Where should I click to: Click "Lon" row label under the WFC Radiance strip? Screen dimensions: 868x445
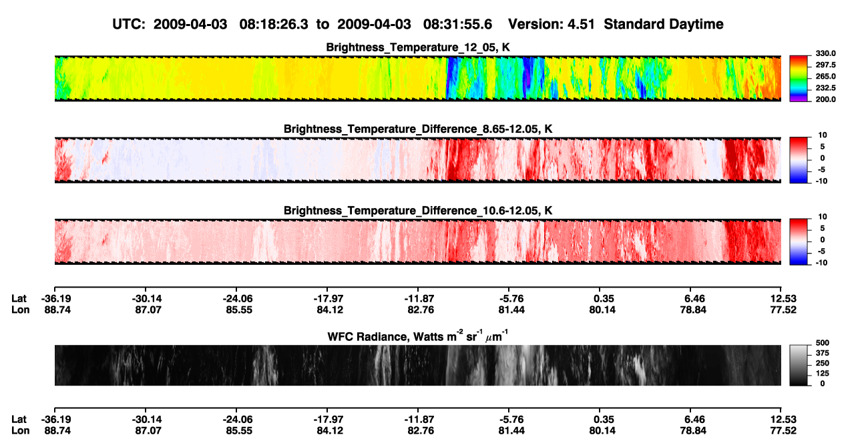coord(20,430)
